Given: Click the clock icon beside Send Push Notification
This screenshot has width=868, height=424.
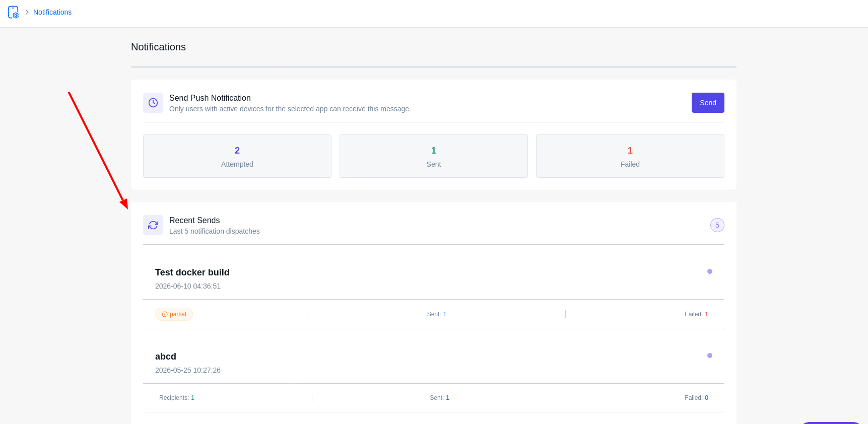Looking at the screenshot, I should [153, 103].
